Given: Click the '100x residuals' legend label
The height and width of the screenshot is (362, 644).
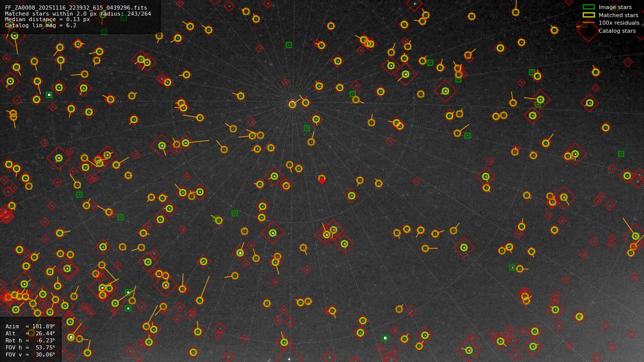Looking at the screenshot, I should click(619, 23).
